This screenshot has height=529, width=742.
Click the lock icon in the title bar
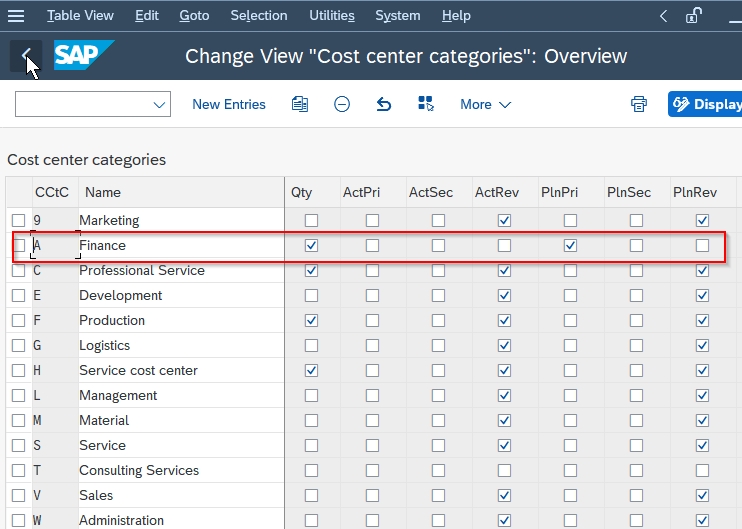693,16
